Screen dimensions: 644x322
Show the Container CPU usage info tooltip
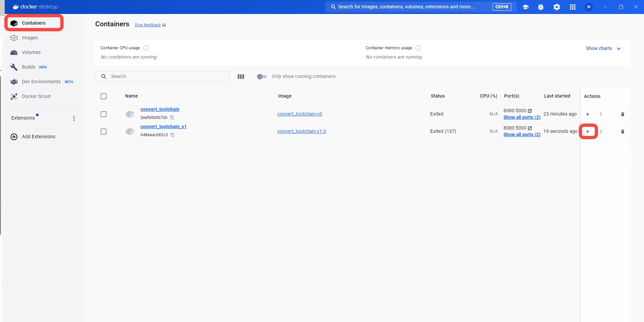pyautogui.click(x=146, y=48)
